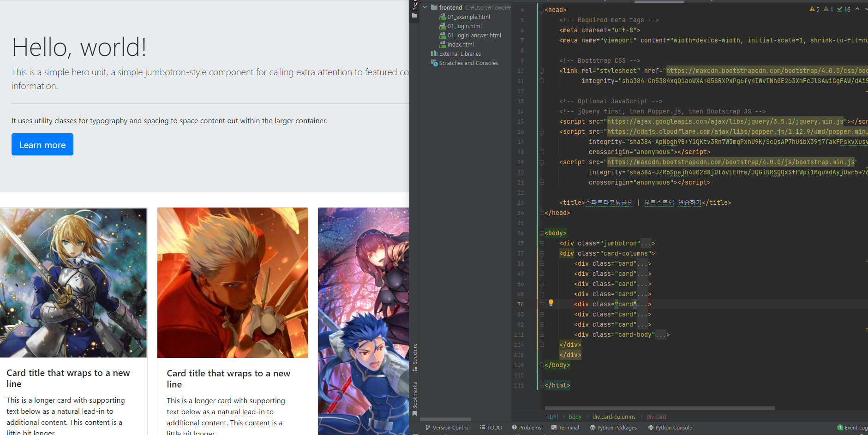Click the editor horizontal scrollbar
868x435 pixels.
[x=659, y=408]
